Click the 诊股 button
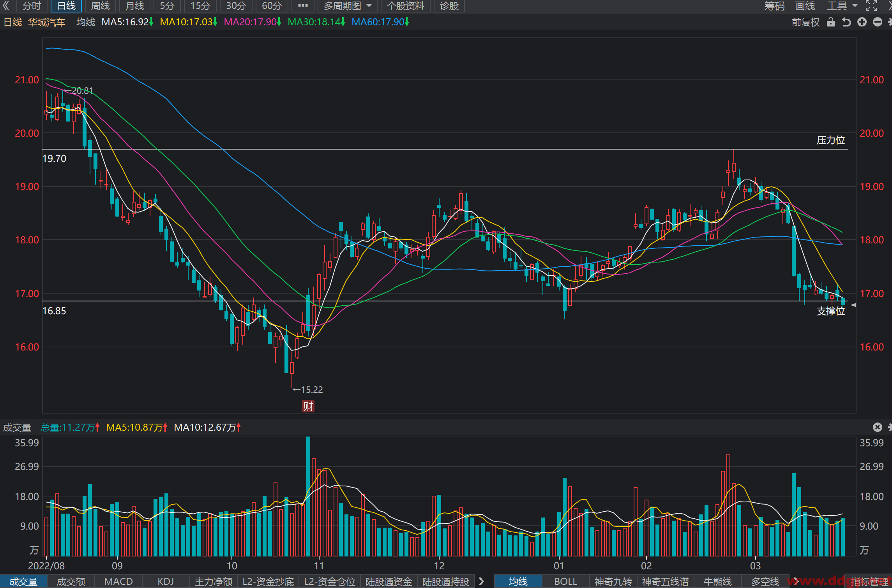Screen dimensions: 892x588 pyautogui.click(x=449, y=6)
